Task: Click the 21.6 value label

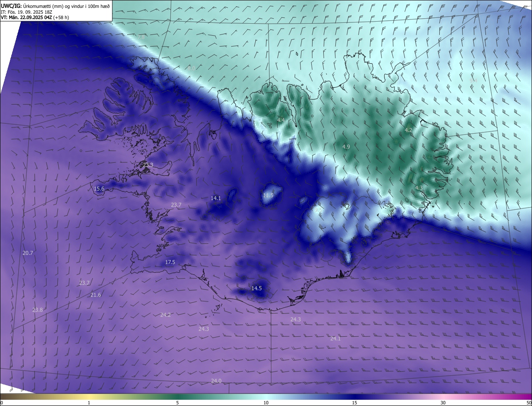Action: (96, 295)
